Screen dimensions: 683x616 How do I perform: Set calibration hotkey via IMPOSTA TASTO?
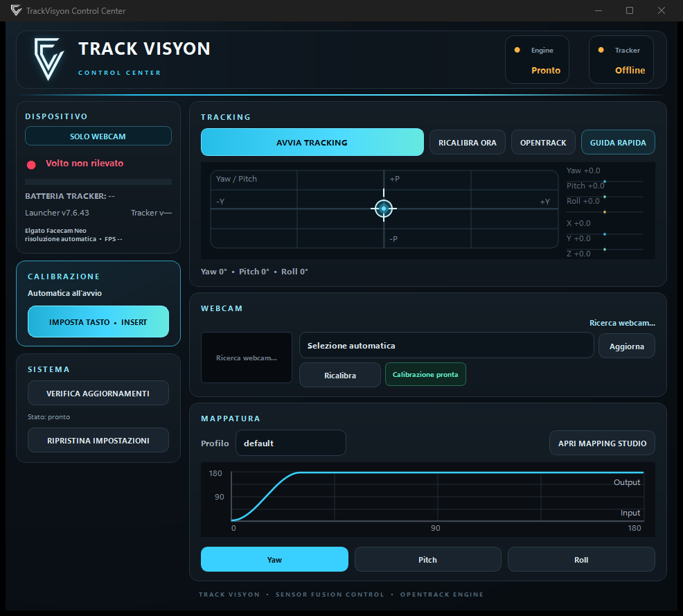(98, 322)
